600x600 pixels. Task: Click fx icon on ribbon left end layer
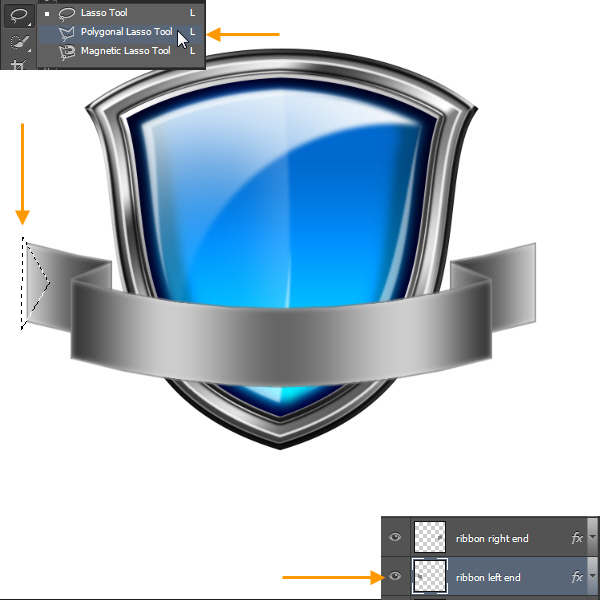pyautogui.click(x=577, y=577)
